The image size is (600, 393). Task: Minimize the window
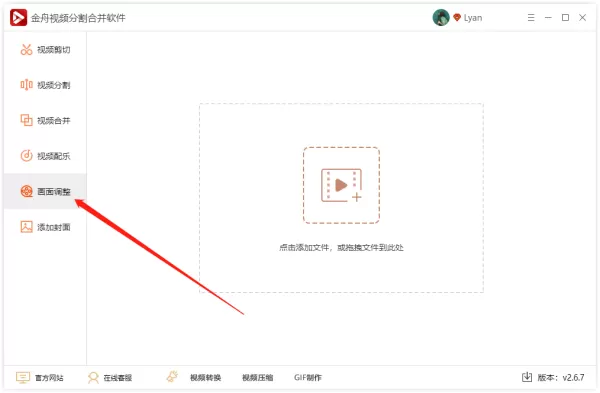point(548,18)
